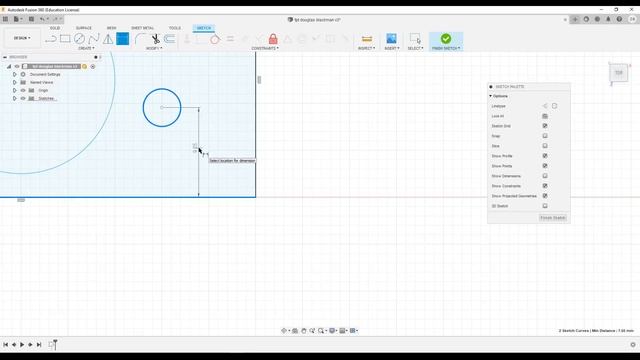Click the green Finish Sketch checkmark
Image resolution: width=640 pixels, height=360 pixels.
pos(446,38)
